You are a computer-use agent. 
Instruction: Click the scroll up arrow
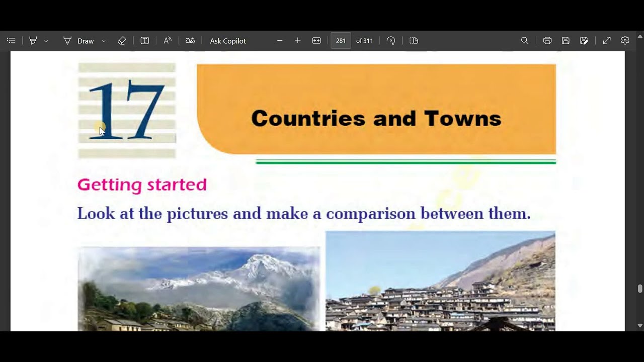(640, 36)
